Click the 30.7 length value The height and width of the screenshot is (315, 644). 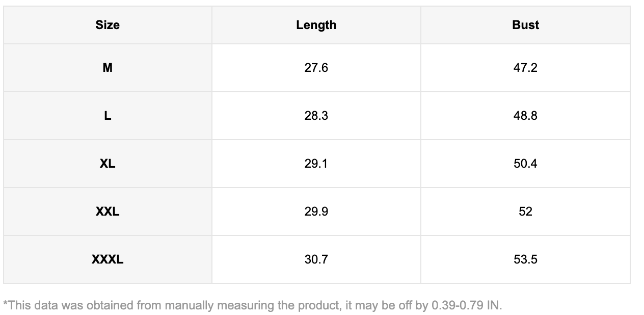click(316, 259)
